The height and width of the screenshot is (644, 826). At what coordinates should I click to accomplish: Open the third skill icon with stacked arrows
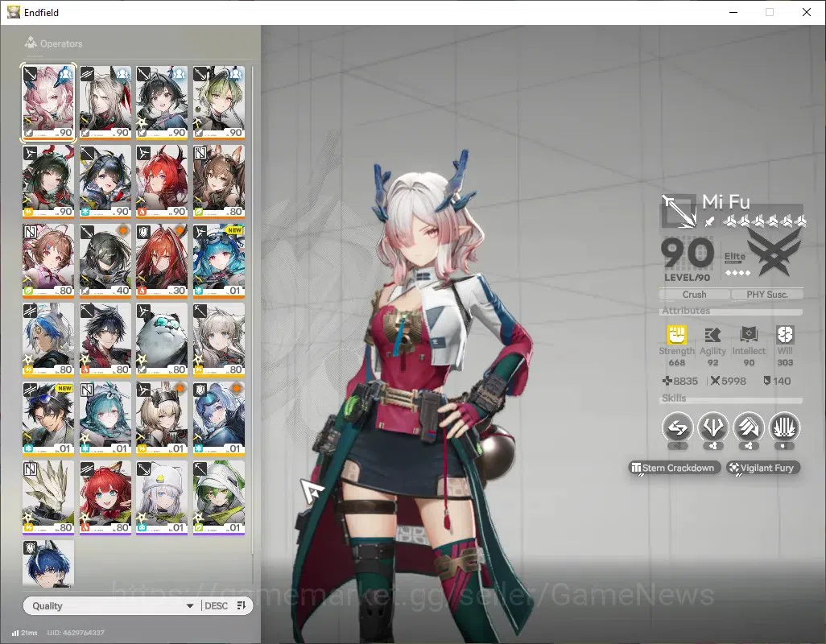pos(749,427)
